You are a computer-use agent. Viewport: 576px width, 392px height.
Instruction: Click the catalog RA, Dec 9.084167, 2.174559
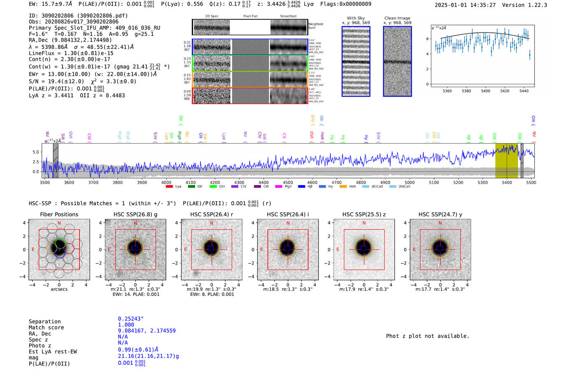coord(147,331)
